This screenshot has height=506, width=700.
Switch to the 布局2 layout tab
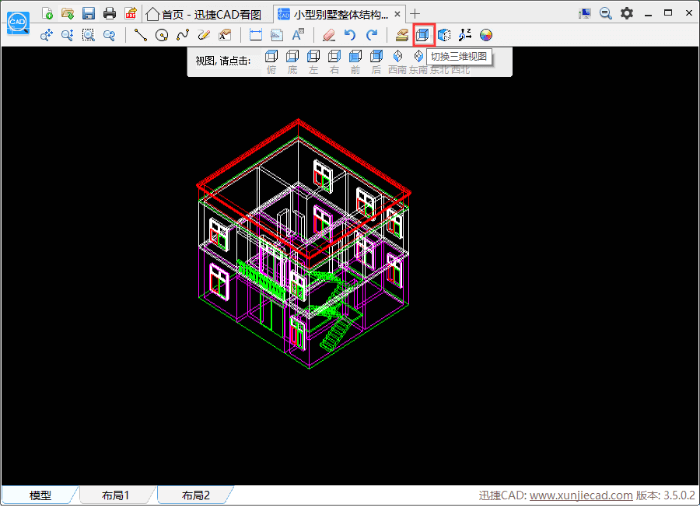tap(196, 495)
